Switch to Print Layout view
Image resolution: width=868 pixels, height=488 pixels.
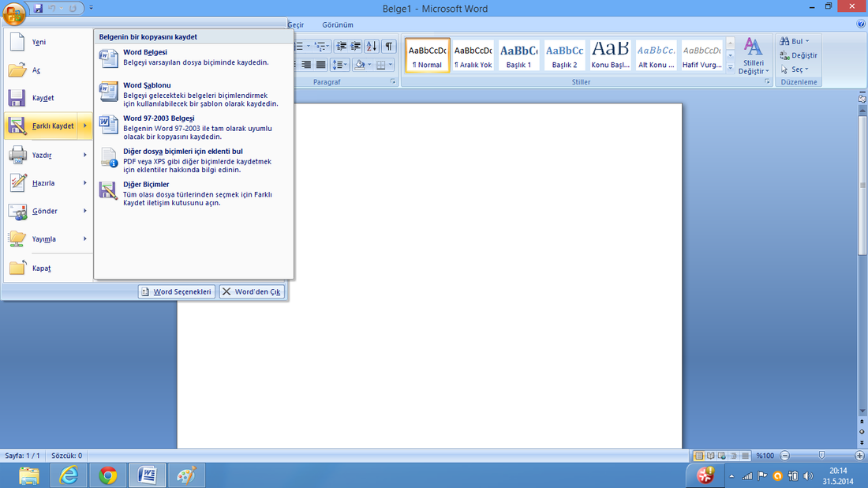click(698, 456)
